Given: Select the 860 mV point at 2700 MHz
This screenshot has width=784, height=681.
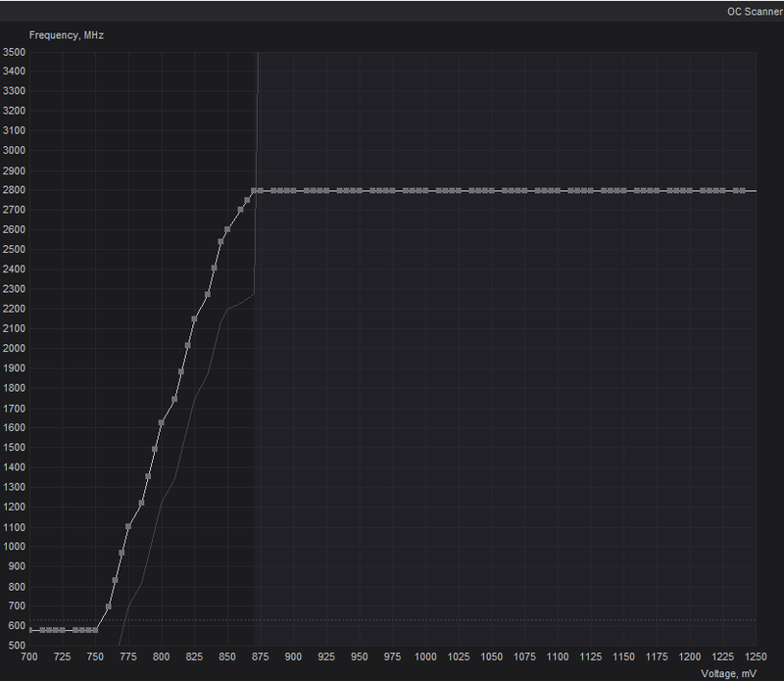Looking at the screenshot, I should (x=240, y=210).
